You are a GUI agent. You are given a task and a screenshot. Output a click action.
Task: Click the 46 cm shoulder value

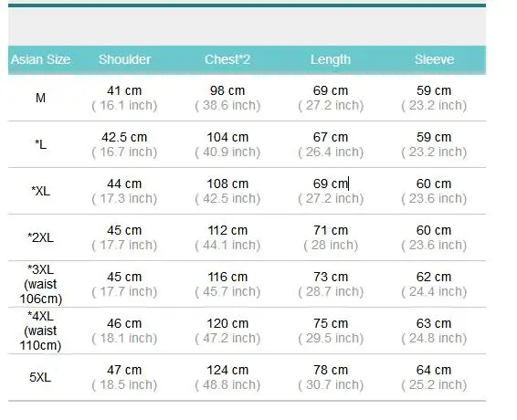124,323
